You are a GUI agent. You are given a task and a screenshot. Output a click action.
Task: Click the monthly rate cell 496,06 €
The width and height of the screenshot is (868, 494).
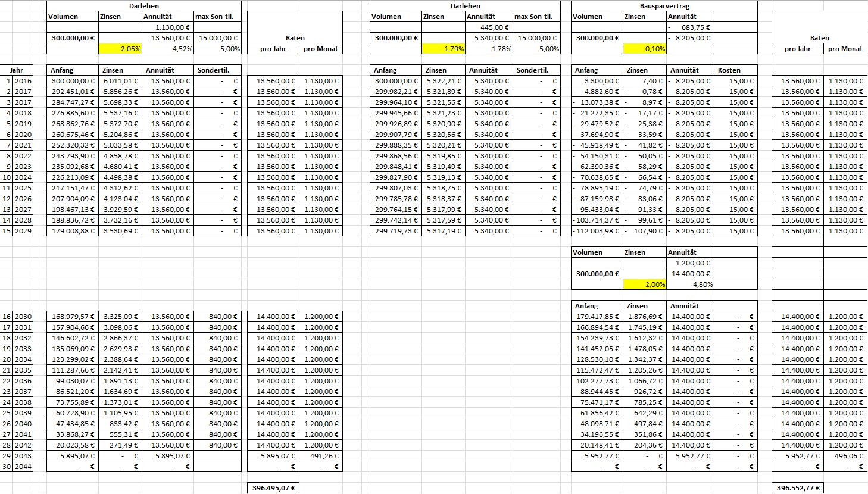[845, 456]
